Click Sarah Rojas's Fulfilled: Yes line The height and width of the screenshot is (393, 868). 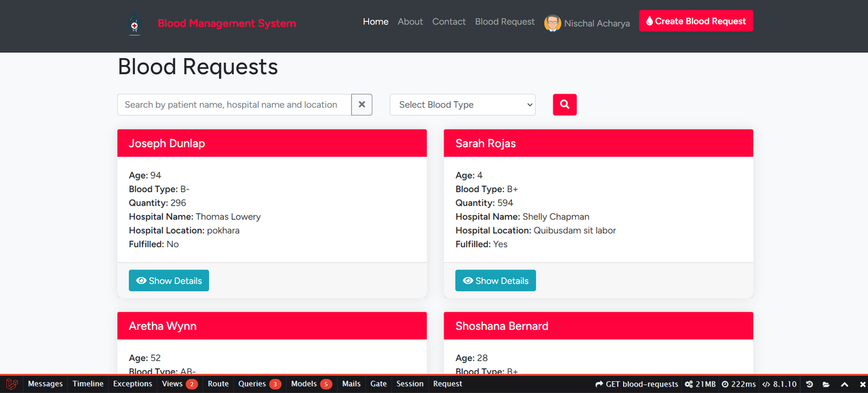coord(481,244)
